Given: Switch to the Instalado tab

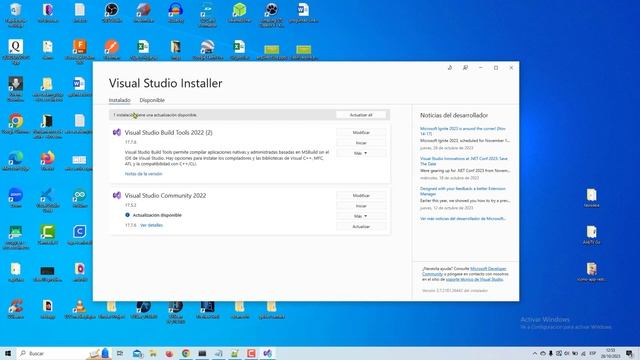Looking at the screenshot, I should pyautogui.click(x=120, y=100).
